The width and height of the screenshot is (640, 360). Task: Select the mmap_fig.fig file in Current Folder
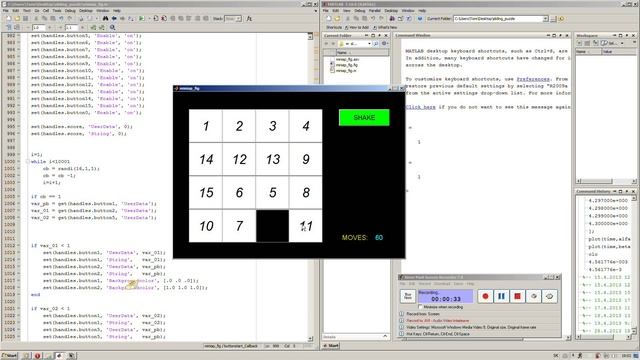(347, 65)
